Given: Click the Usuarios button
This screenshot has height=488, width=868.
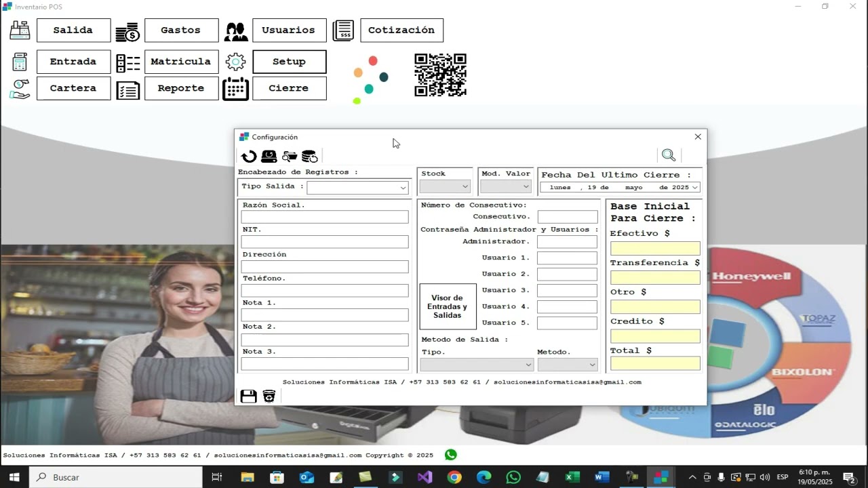Looking at the screenshot, I should click(x=289, y=30).
